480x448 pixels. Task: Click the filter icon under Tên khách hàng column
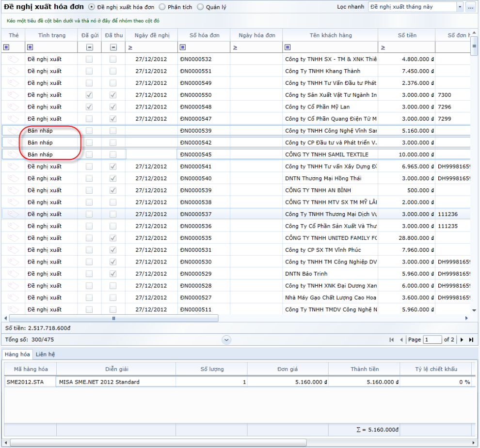(288, 47)
